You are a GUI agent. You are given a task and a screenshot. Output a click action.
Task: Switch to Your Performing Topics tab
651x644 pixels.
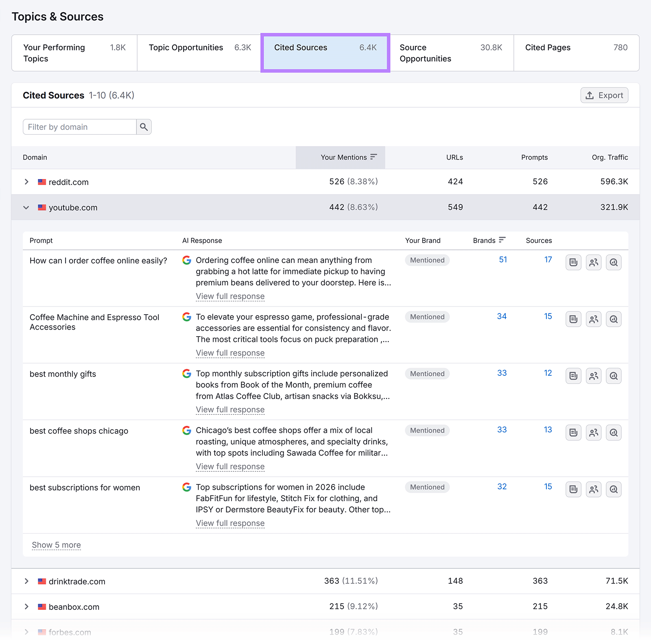click(74, 53)
